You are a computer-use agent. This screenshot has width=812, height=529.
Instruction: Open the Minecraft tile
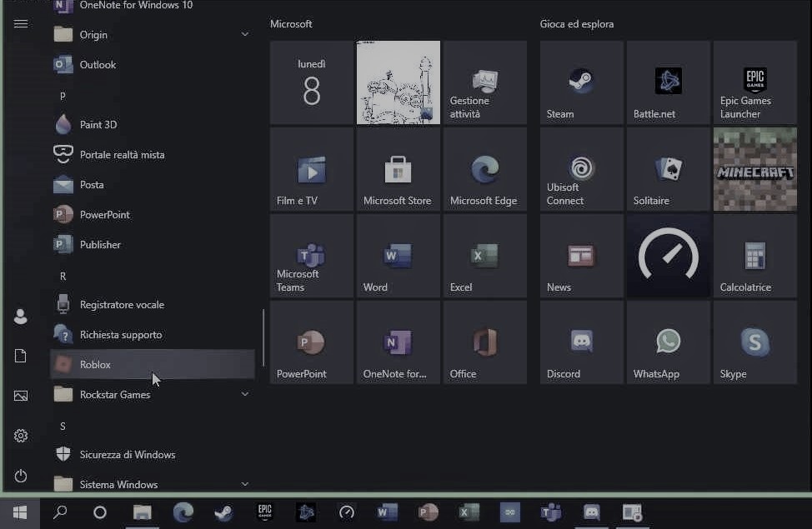755,169
